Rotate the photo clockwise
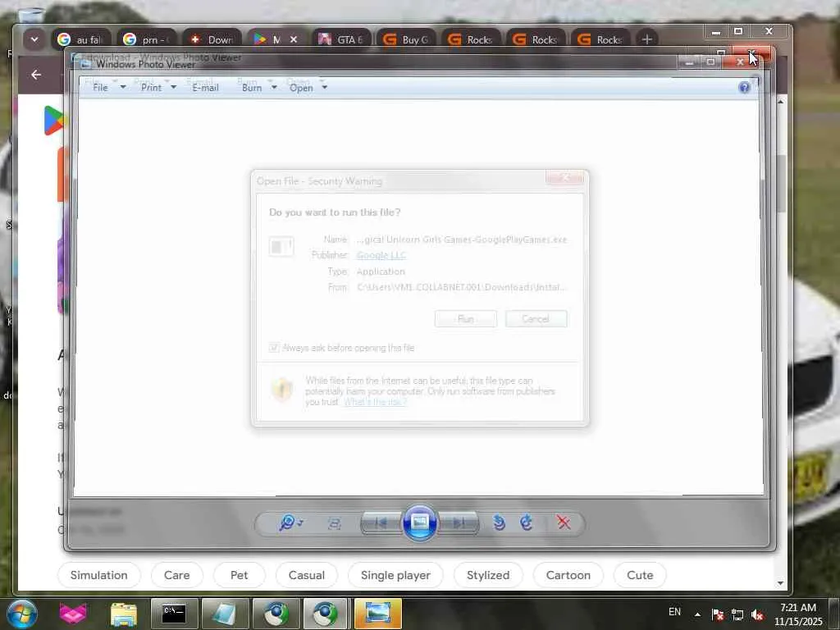The image size is (840, 630). click(x=527, y=523)
